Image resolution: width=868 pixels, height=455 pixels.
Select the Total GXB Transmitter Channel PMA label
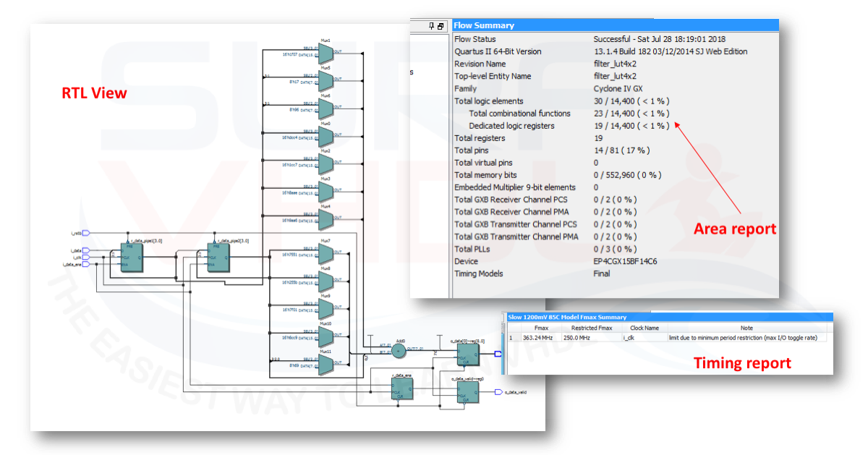coord(516,237)
